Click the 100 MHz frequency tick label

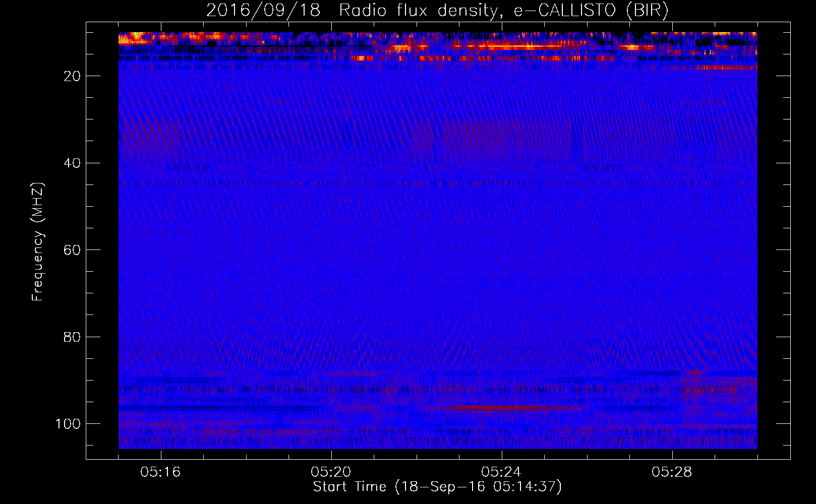click(68, 424)
